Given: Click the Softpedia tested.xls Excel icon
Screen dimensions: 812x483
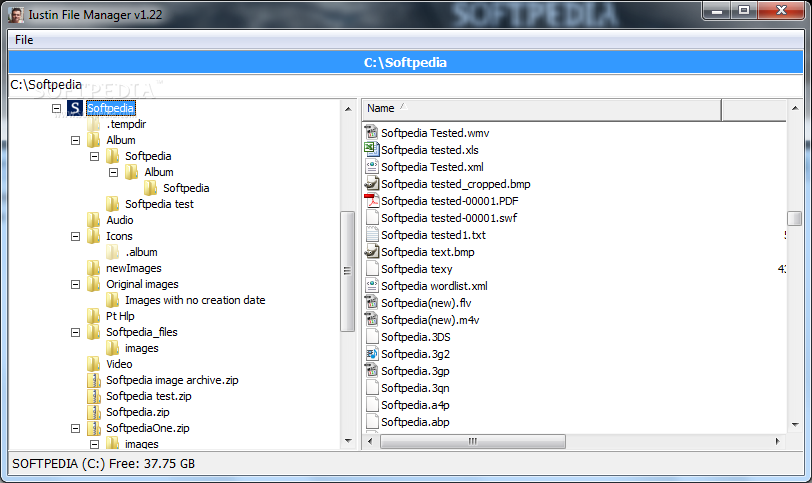Looking at the screenshot, I should (371, 150).
